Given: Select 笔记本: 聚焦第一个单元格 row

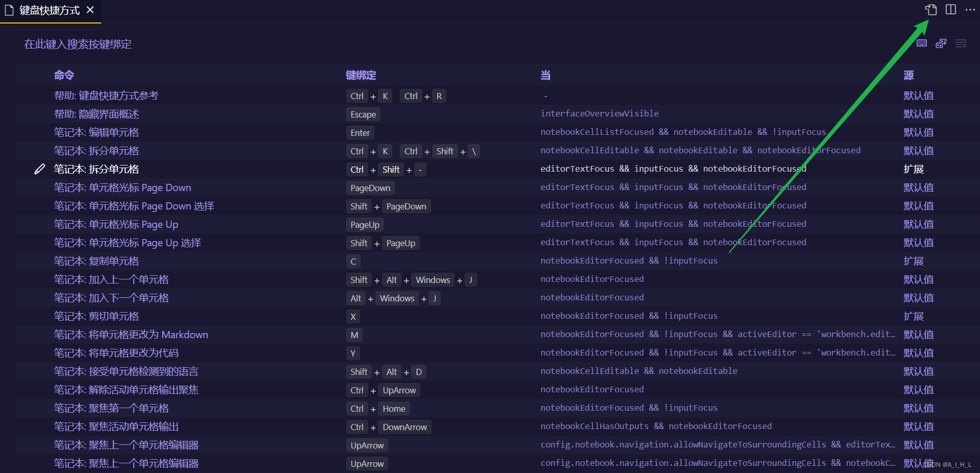Looking at the screenshot, I should (497, 408).
